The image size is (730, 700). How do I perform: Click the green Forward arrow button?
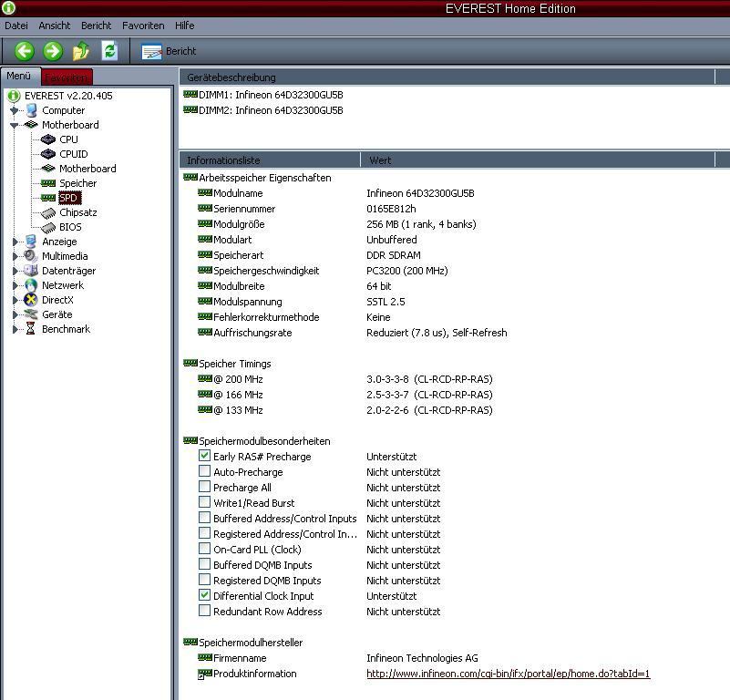[x=53, y=51]
